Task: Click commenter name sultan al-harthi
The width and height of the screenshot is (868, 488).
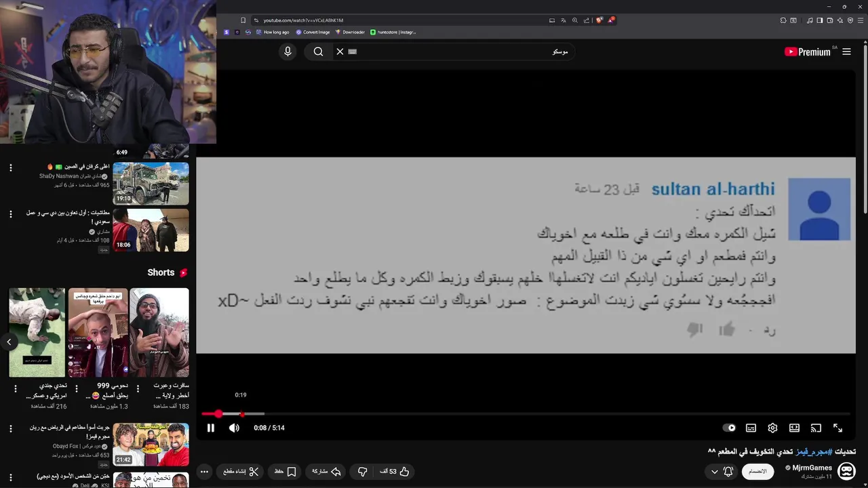Action: coord(713,189)
